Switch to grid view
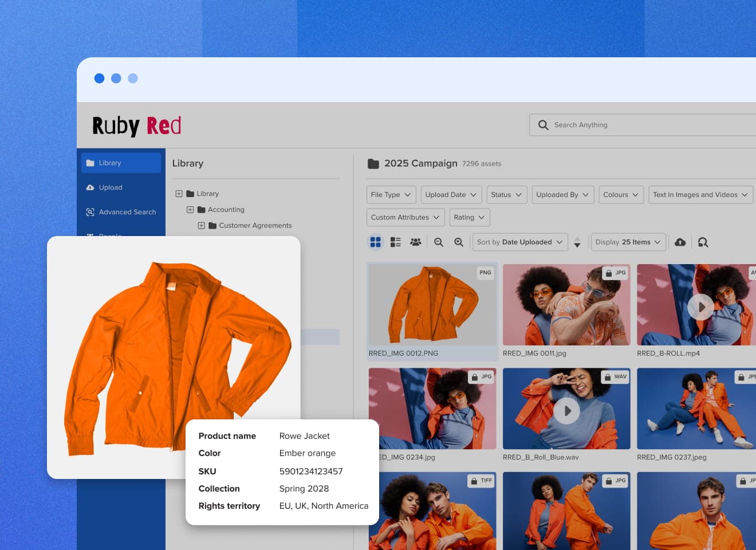756x550 pixels. click(376, 242)
